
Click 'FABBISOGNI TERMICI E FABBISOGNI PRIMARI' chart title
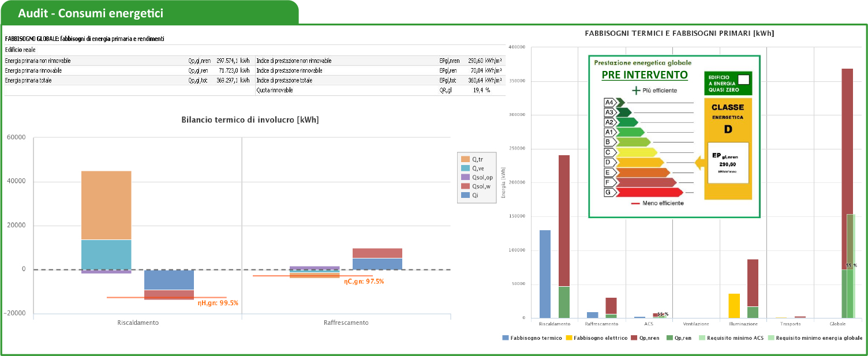tap(679, 33)
